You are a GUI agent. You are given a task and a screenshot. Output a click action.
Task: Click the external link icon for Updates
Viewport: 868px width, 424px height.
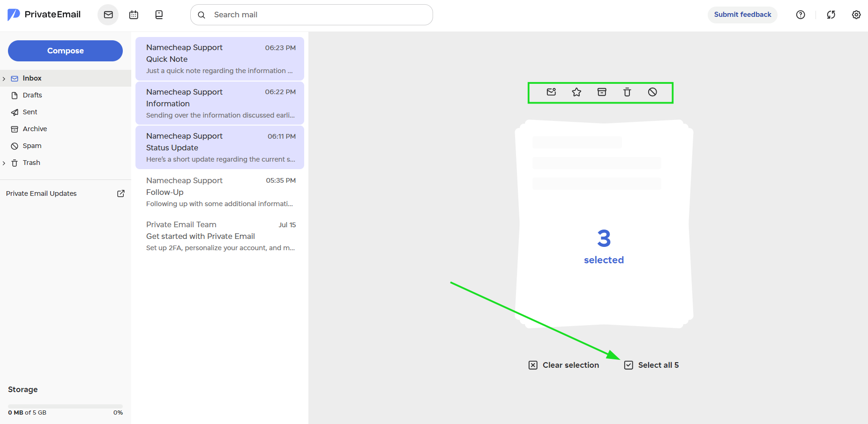coord(121,193)
